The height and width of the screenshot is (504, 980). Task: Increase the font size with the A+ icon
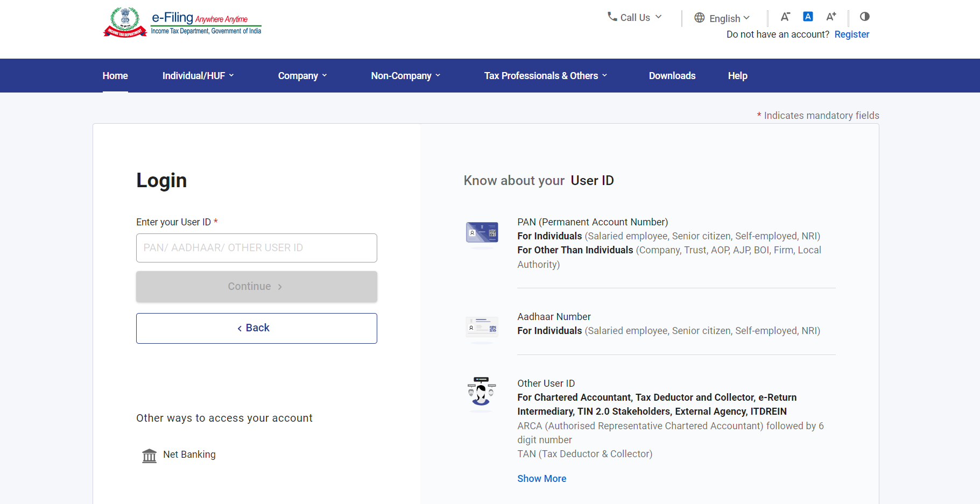coord(831,17)
